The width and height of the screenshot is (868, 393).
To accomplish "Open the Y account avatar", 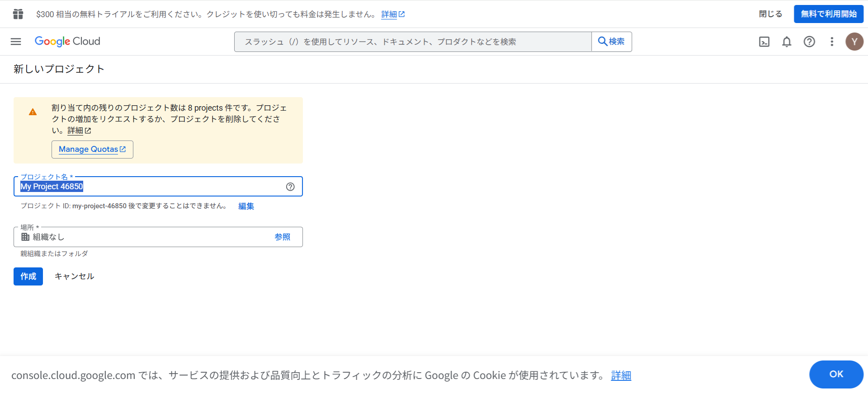I will 854,42.
